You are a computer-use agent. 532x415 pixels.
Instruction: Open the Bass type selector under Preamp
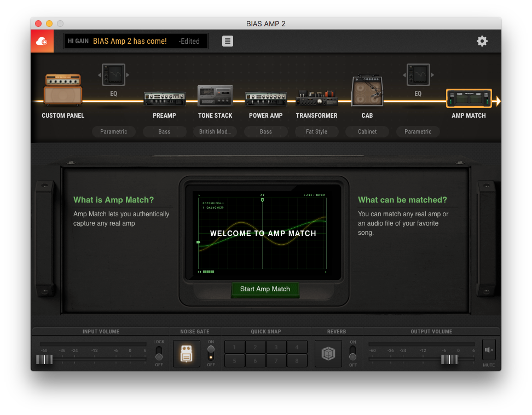pos(165,131)
